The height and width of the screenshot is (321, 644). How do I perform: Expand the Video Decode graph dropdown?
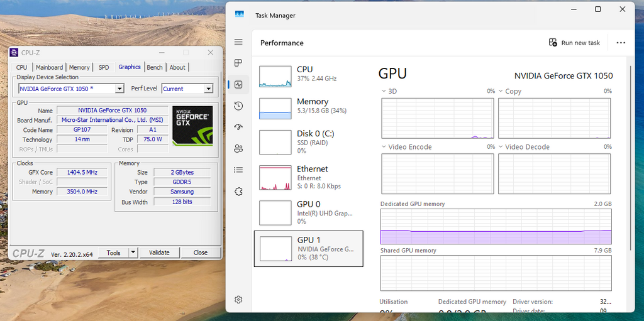click(501, 146)
